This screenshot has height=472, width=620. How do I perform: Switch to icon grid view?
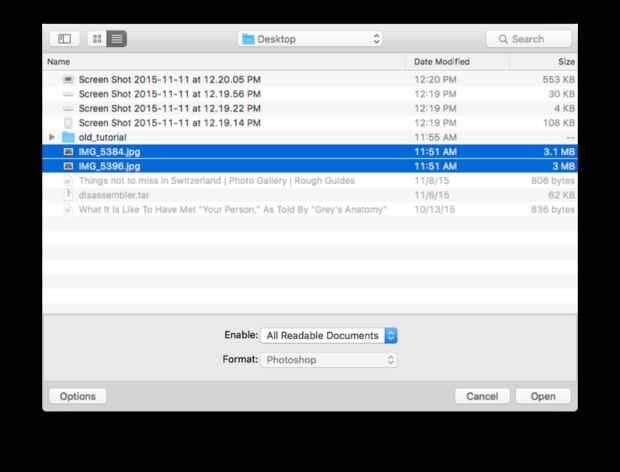pyautogui.click(x=97, y=39)
